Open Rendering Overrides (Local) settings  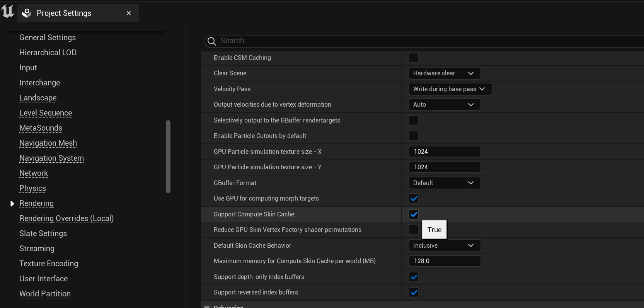point(66,218)
